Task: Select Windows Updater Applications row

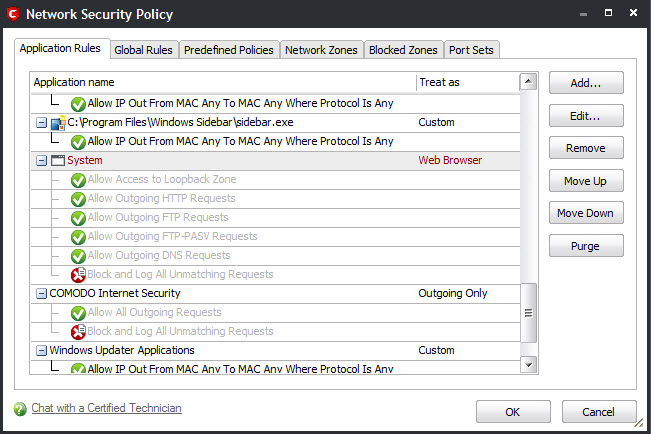Action: coord(275,351)
